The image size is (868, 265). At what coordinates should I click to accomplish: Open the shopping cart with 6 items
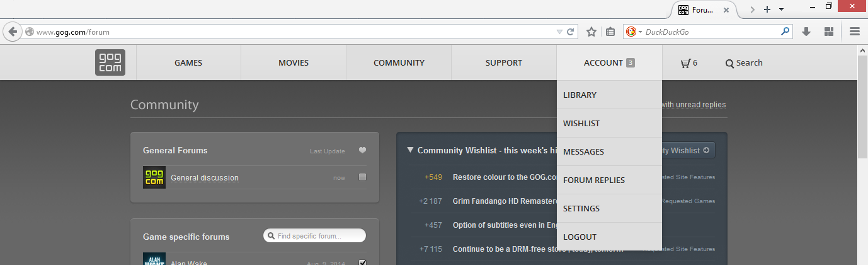(688, 63)
